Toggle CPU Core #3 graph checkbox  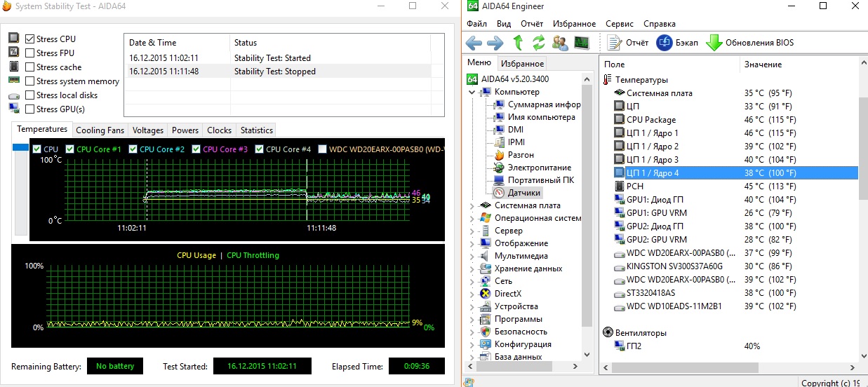(196, 149)
